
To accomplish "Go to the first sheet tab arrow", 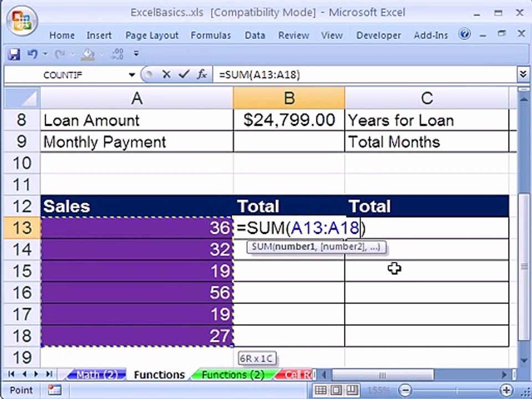I will (x=11, y=374).
